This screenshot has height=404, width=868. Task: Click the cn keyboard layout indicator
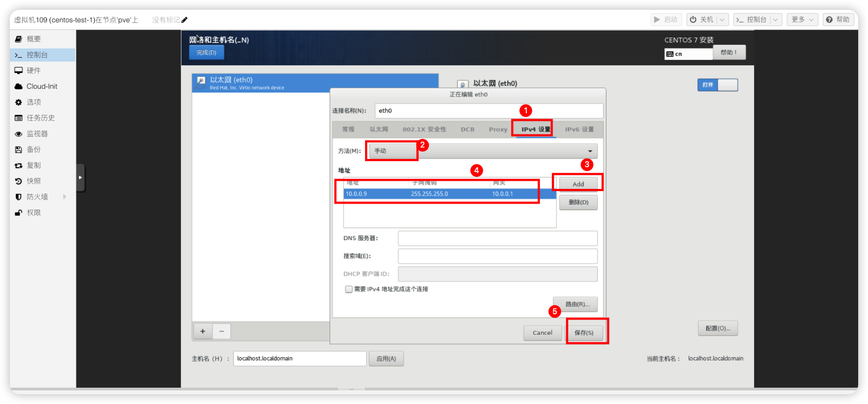click(688, 54)
